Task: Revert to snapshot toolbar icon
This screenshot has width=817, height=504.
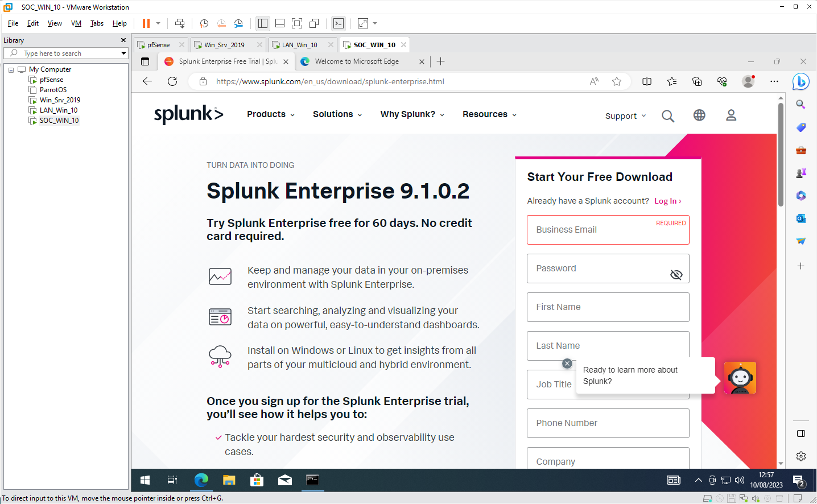Action: [221, 23]
